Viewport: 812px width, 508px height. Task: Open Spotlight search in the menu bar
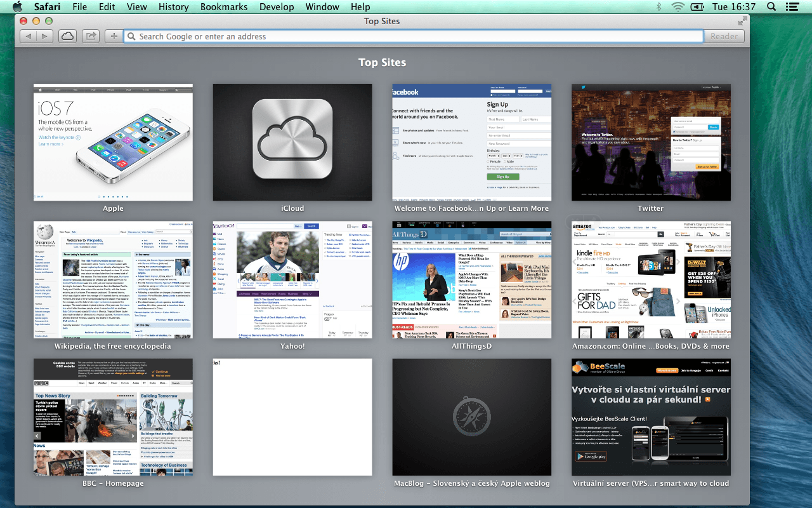coord(771,7)
